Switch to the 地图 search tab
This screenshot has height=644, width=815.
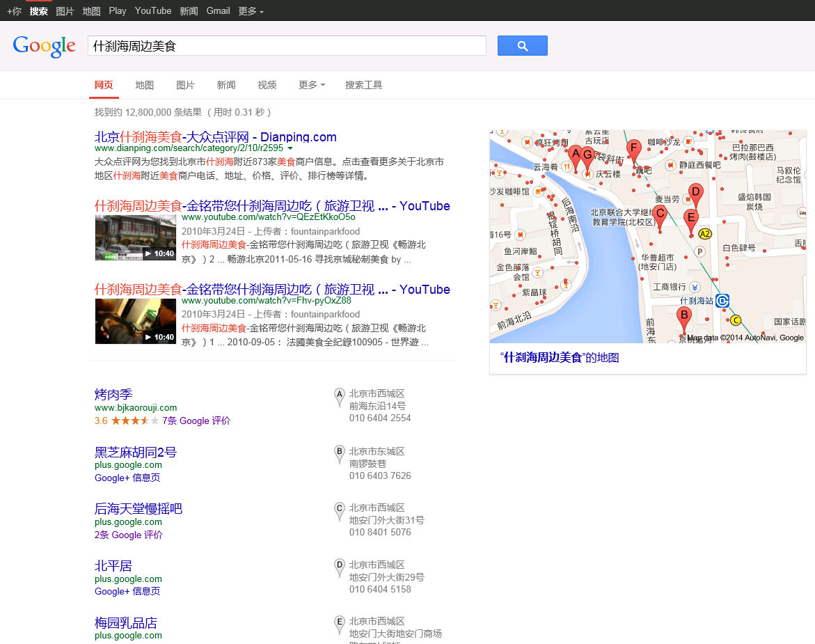click(x=145, y=85)
